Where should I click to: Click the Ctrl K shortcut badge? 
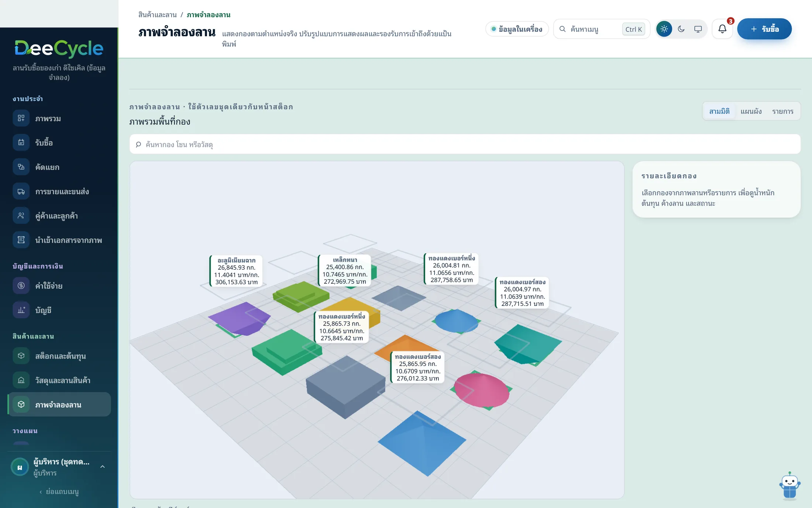(634, 29)
